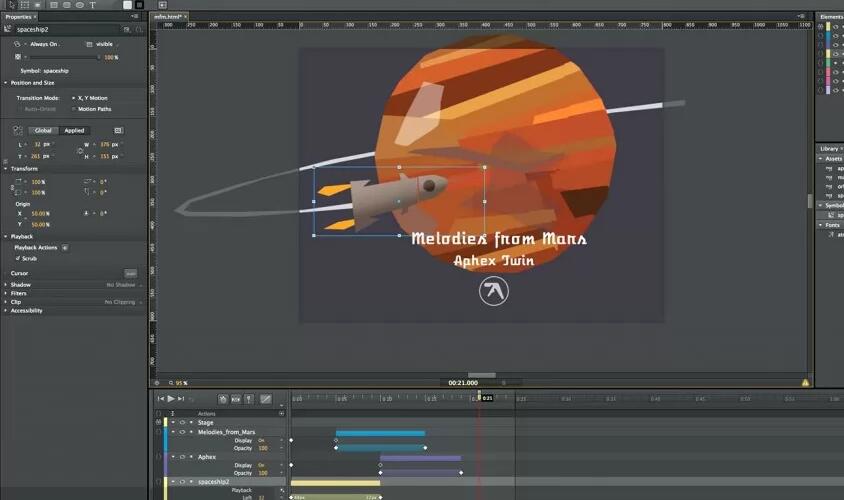Click the layout preferences icon in toolbar
The height and width of the screenshot is (500, 844).
click(163, 5)
